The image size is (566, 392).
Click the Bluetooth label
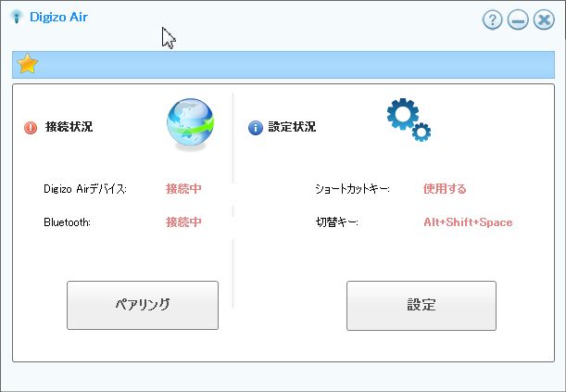(67, 222)
